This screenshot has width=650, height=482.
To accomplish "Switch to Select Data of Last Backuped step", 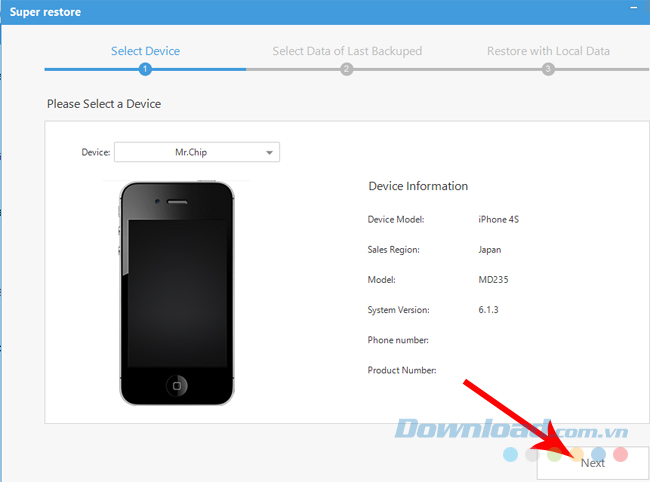I will click(x=347, y=51).
